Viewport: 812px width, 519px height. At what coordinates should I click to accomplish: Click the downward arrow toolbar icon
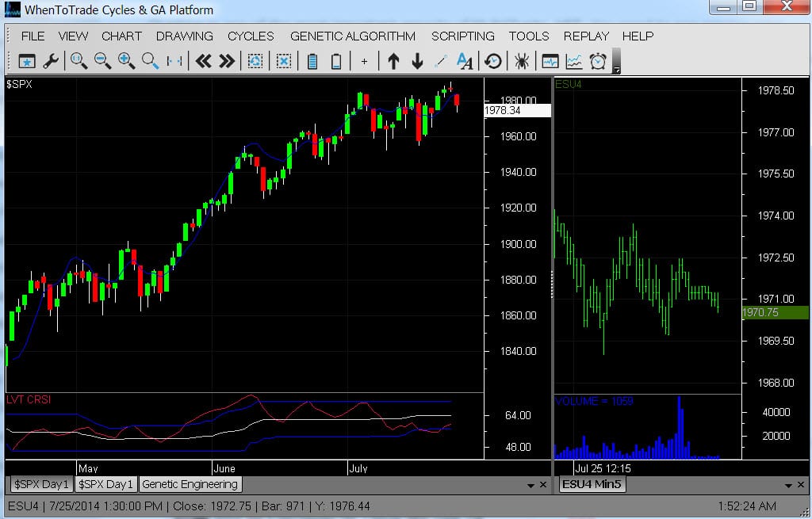click(418, 60)
